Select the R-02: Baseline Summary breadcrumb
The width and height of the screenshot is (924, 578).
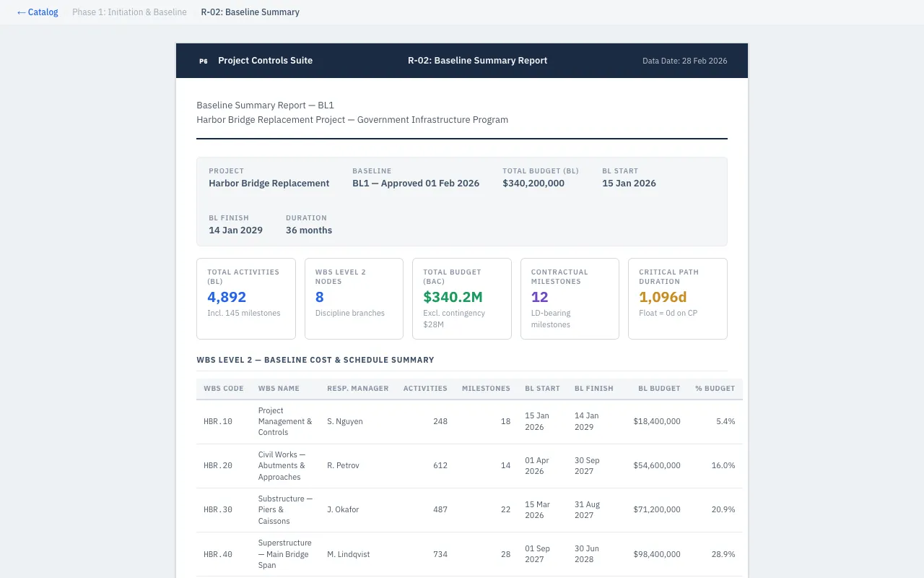tap(250, 12)
